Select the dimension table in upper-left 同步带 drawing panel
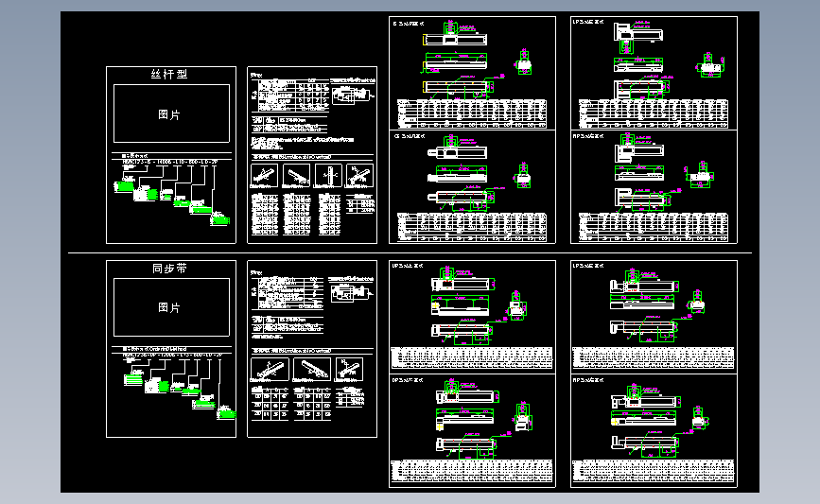 472,358
